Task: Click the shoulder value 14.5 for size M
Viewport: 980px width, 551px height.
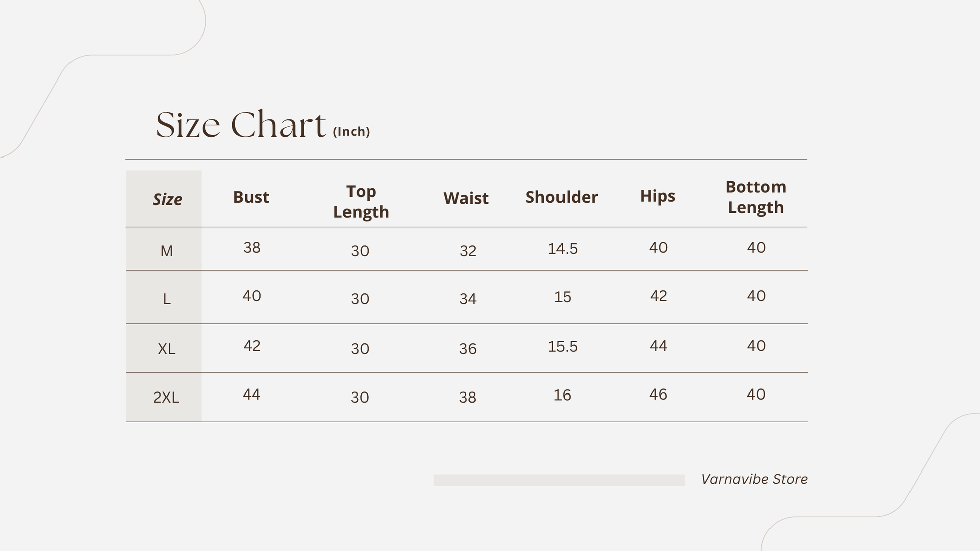Action: click(563, 249)
